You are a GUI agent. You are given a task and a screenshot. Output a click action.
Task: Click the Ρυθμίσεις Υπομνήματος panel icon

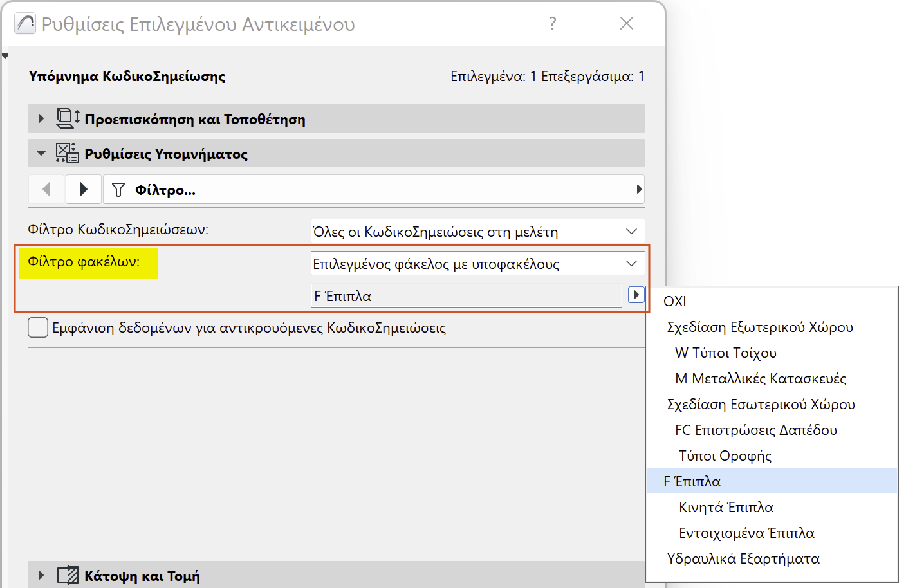pos(68,153)
